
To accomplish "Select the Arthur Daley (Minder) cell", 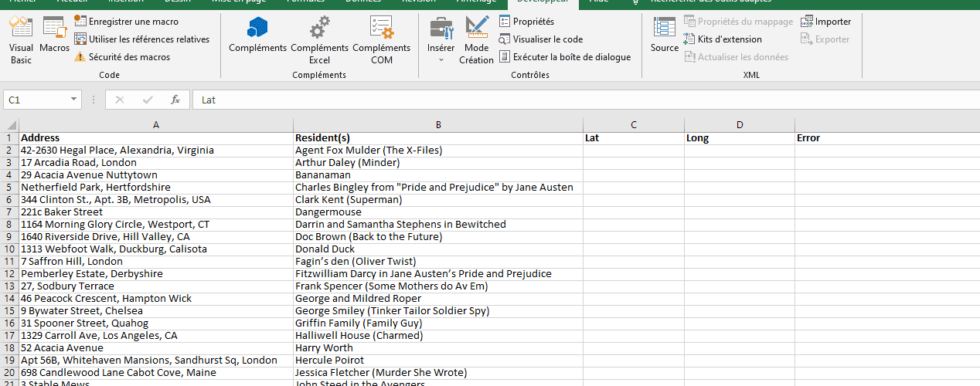I will [438, 163].
